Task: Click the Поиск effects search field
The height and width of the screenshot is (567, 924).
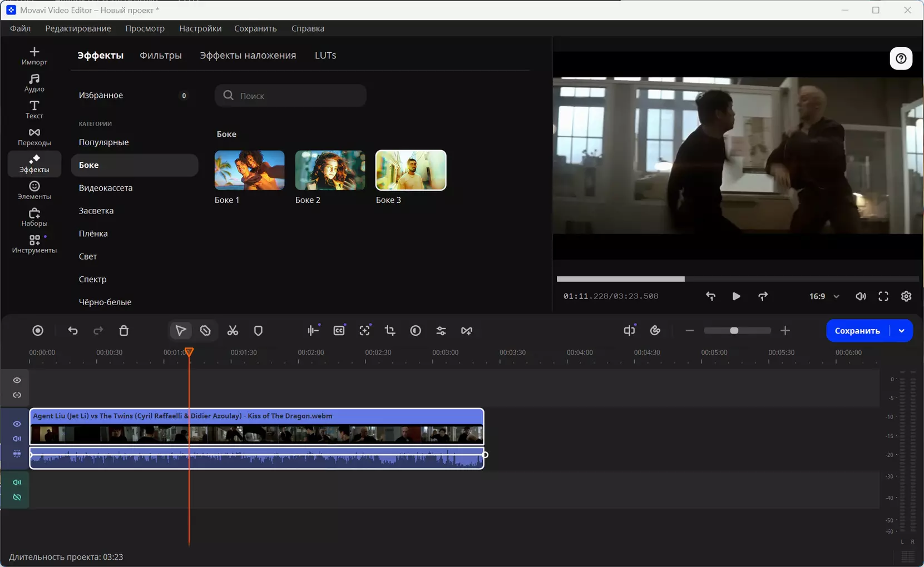Action: pyautogui.click(x=290, y=96)
